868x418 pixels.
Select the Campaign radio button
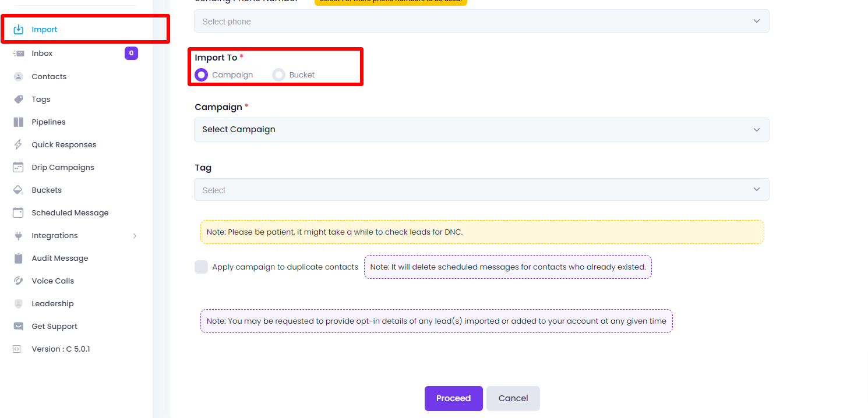click(201, 75)
